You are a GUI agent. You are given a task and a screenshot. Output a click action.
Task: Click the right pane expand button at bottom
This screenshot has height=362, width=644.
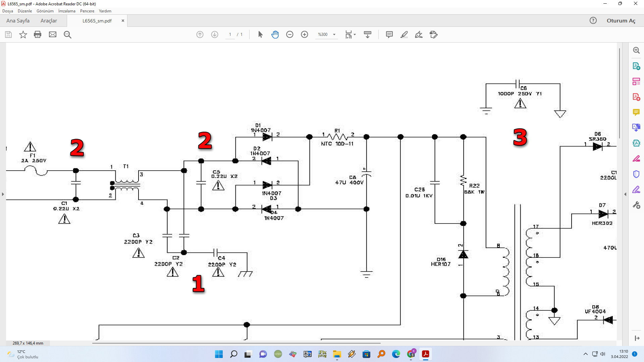click(637, 339)
